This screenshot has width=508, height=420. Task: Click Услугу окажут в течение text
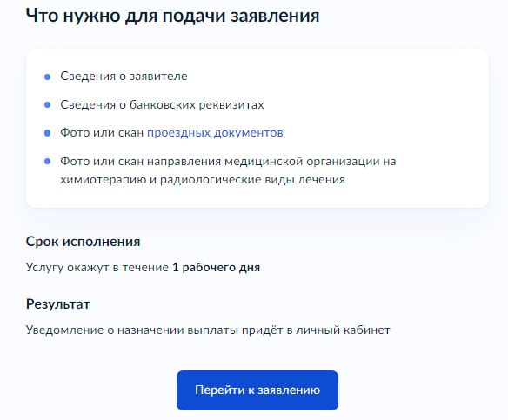(97, 268)
